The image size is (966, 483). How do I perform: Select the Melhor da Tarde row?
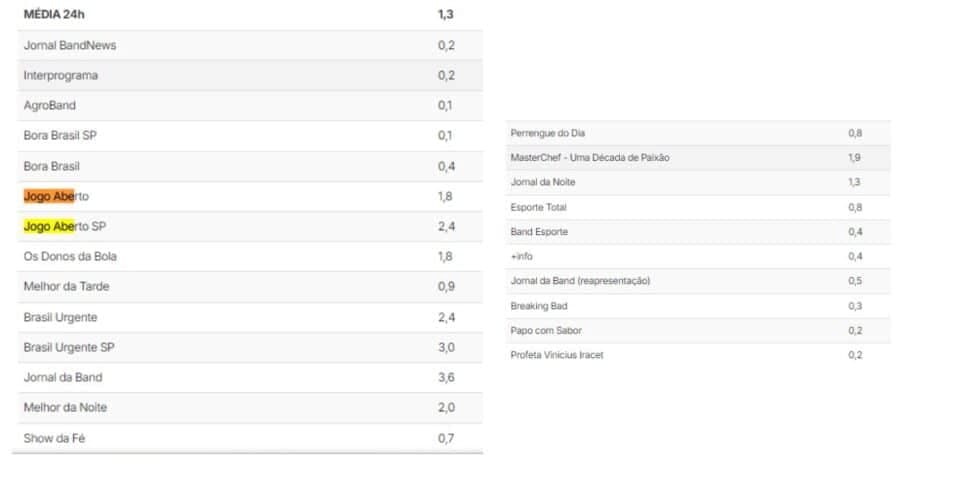click(x=250, y=287)
